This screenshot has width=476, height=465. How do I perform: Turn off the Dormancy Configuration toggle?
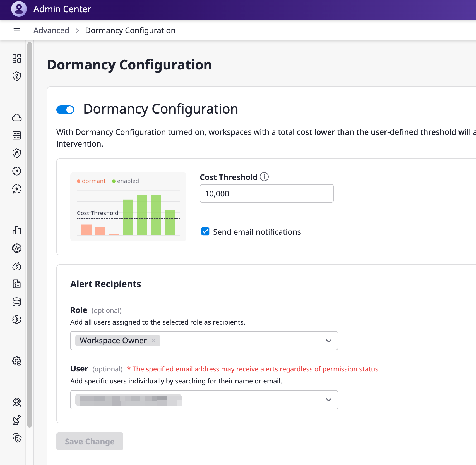point(65,110)
